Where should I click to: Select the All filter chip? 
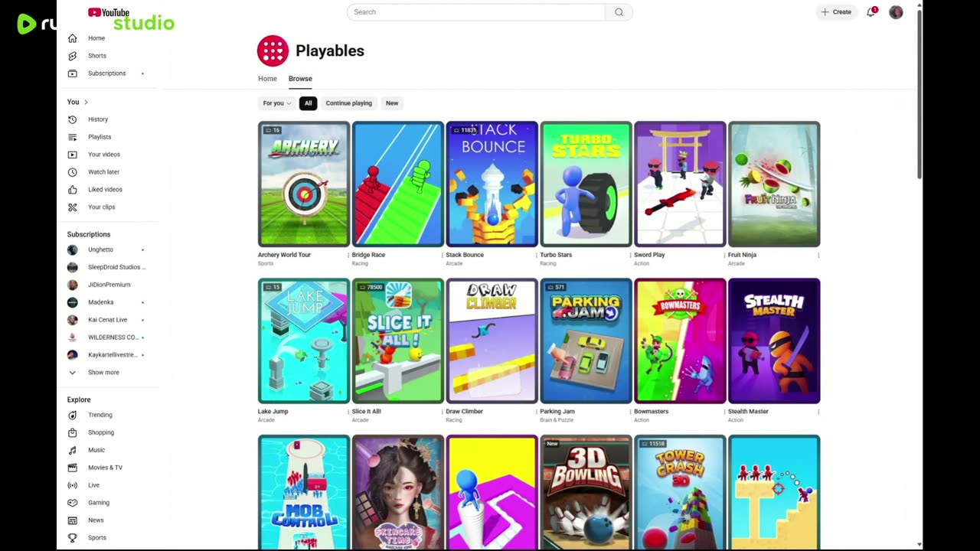point(308,103)
